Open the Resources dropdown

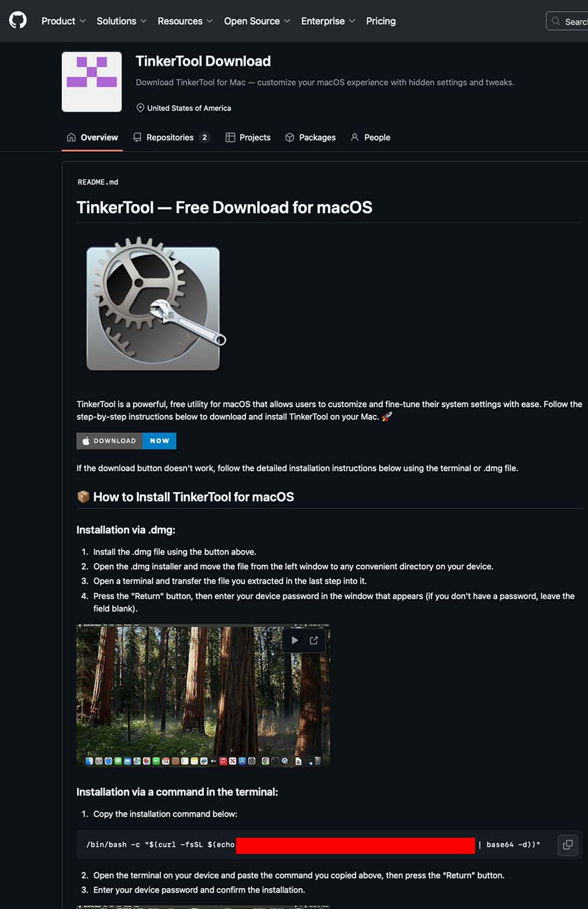[x=185, y=21]
